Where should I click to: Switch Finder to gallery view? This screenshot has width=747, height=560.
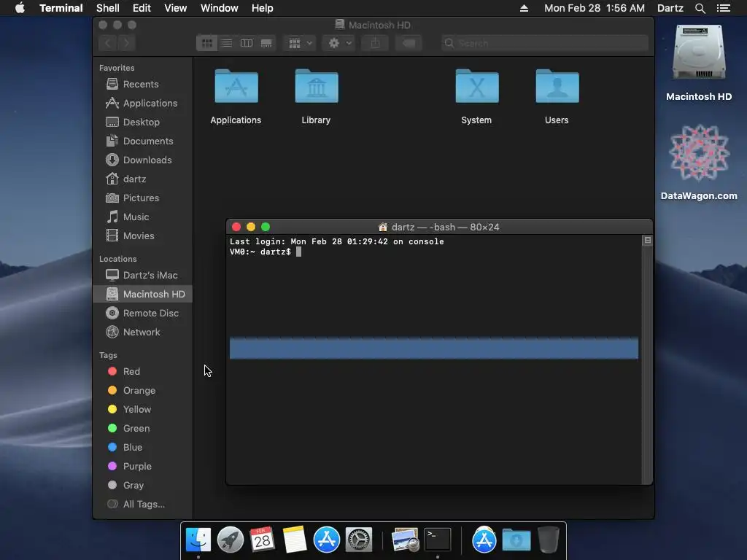click(x=266, y=43)
